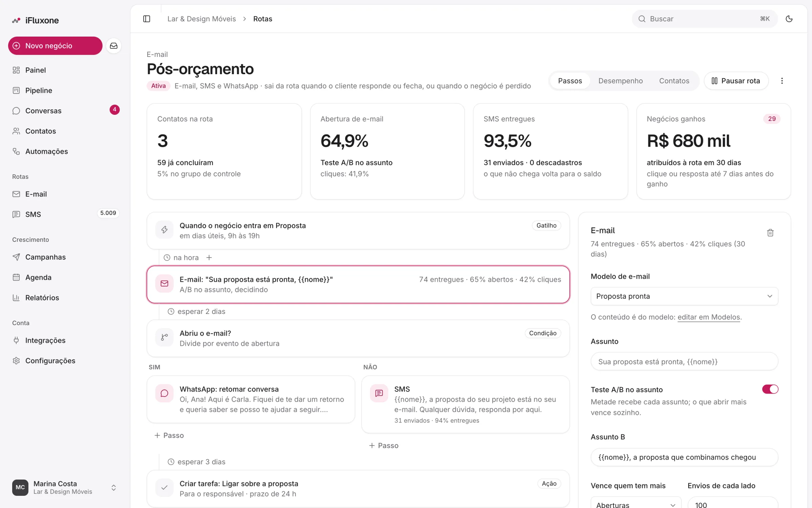812x508 pixels.
Task: Add a Passo under the NÃO branch
Action: pyautogui.click(x=383, y=446)
